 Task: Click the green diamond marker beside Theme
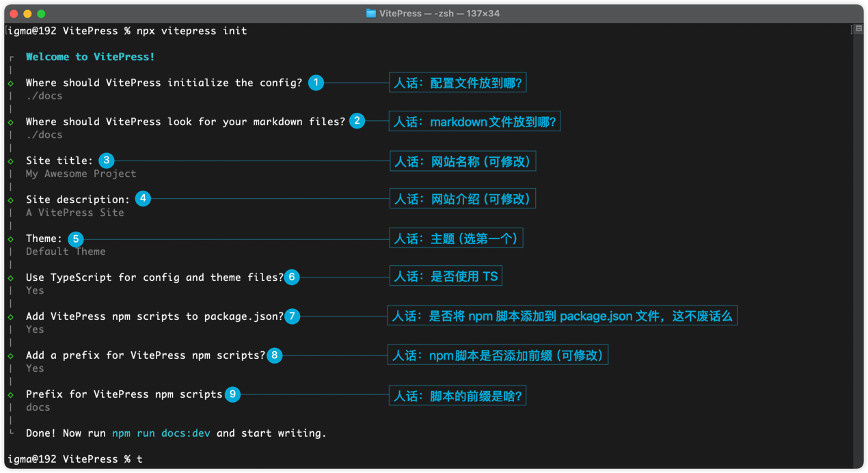pyautogui.click(x=11, y=239)
